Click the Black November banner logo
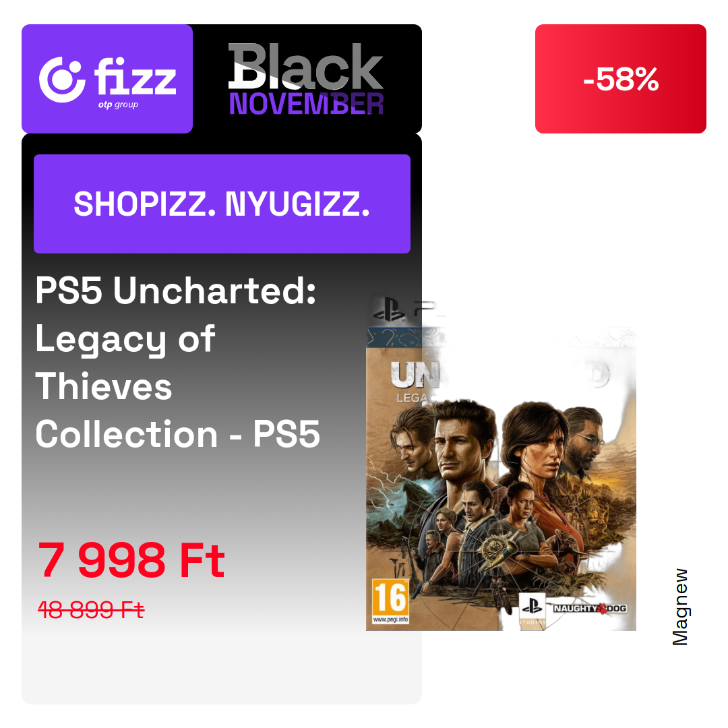The width and height of the screenshot is (728, 728). (x=306, y=79)
